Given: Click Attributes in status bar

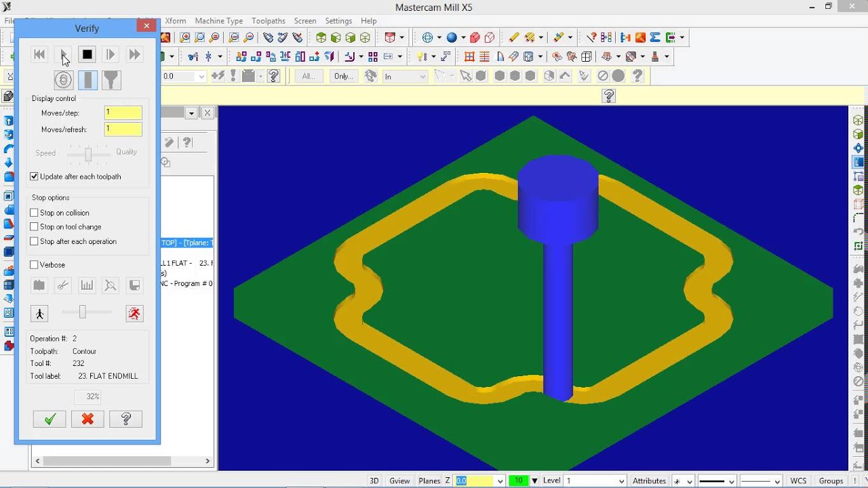Looking at the screenshot, I should click(650, 481).
